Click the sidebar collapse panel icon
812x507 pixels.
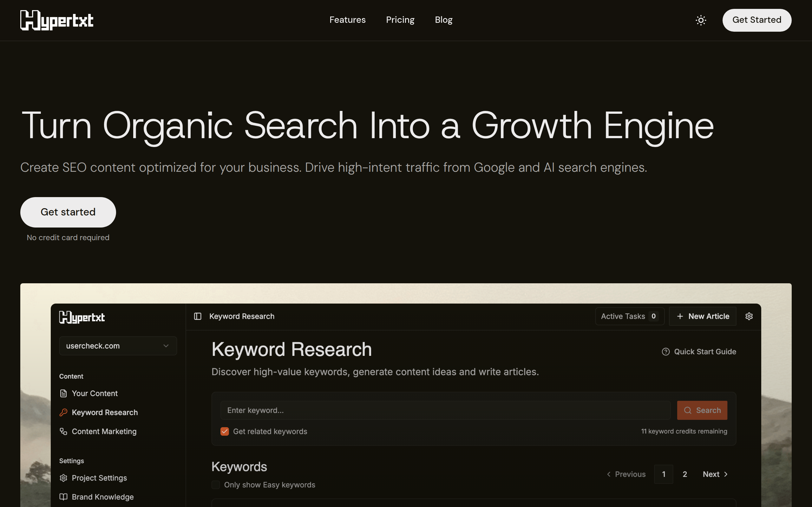[x=198, y=316]
